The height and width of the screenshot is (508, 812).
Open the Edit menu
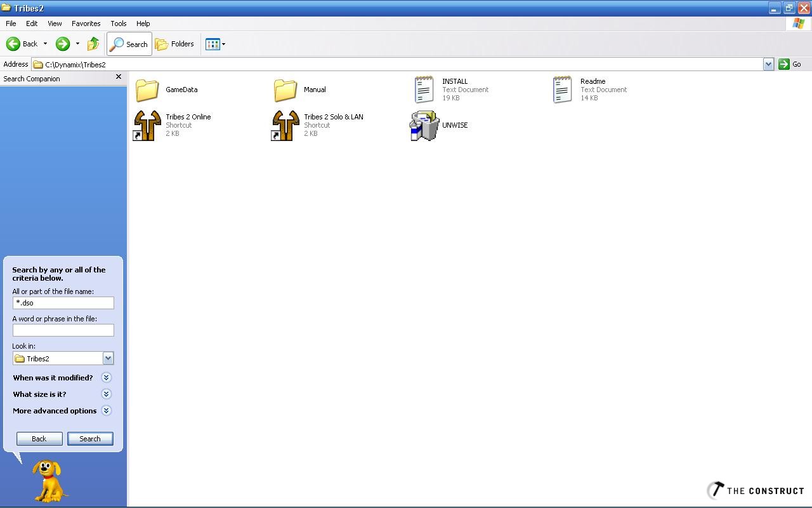point(32,23)
